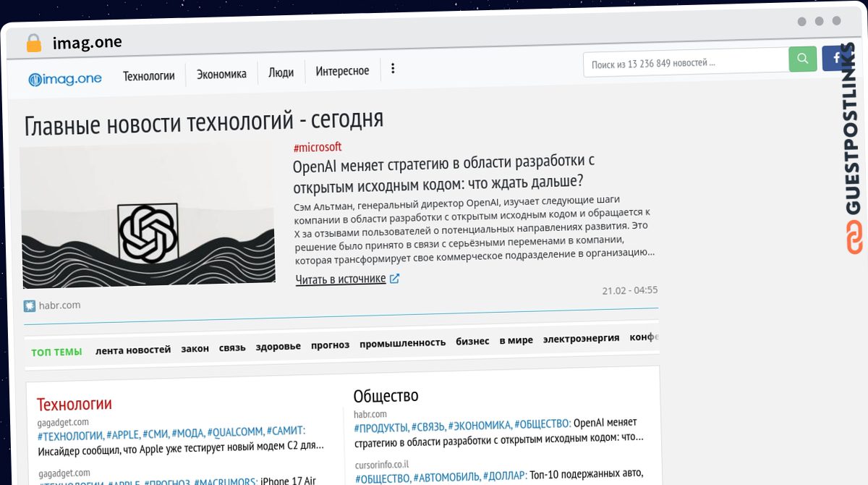Open the Экономика menu item
Screen dimensions: 868x485
[x=221, y=74]
